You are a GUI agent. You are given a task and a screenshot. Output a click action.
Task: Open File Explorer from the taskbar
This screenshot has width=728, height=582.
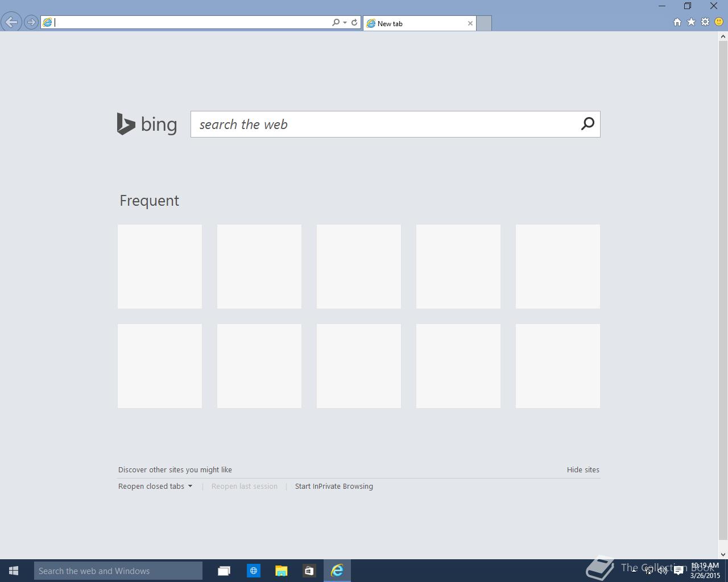click(281, 571)
